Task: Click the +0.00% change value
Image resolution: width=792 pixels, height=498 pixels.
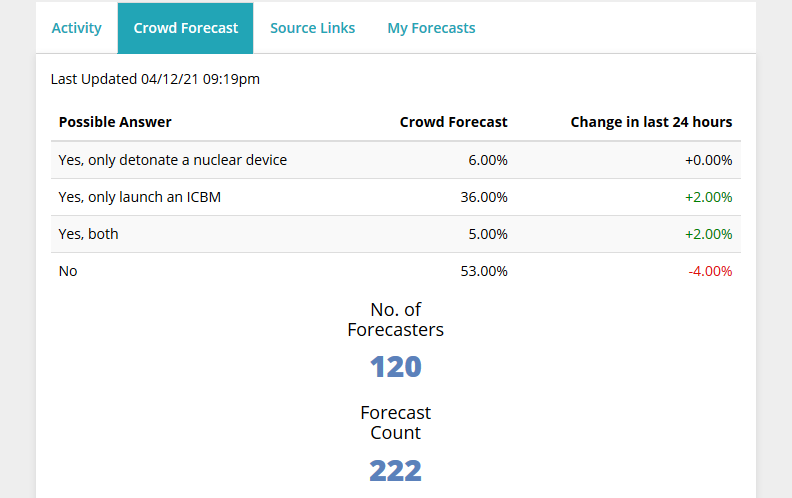Action: click(708, 160)
